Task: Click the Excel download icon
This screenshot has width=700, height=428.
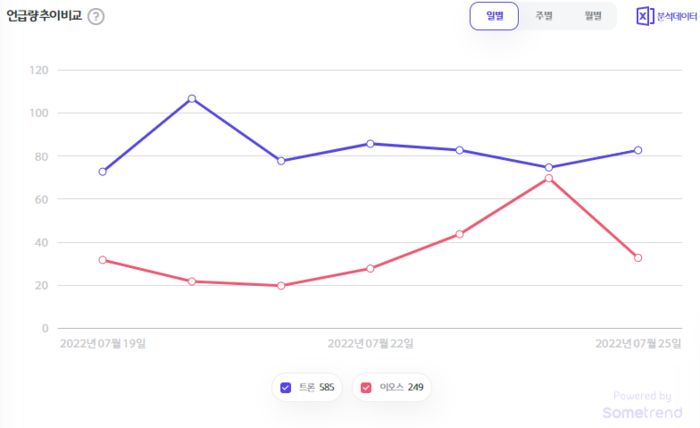Action: pyautogui.click(x=645, y=16)
